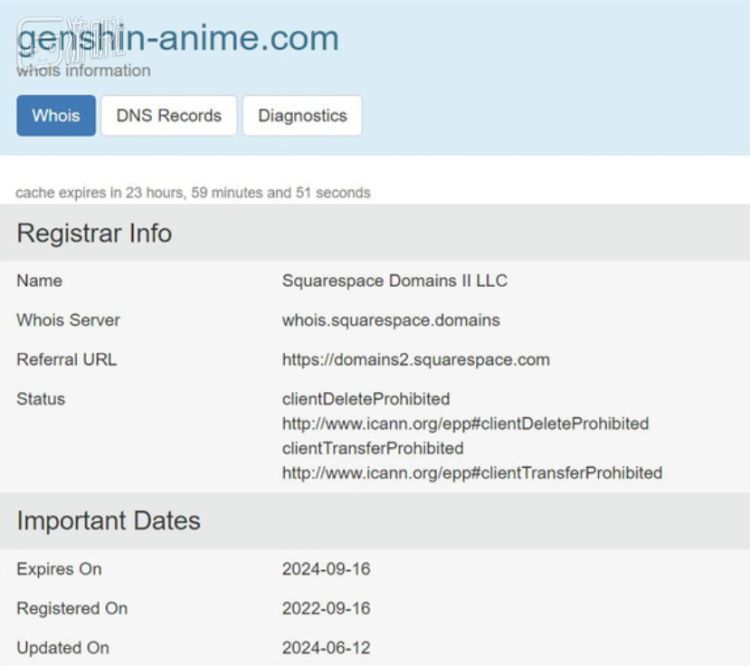Click the genshin-anime.com domain heading

coord(177,38)
